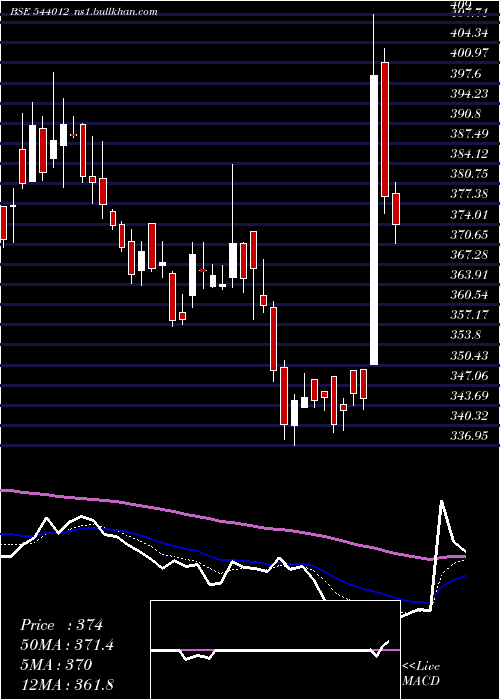Click the pink 50MA line
500x700 pixels.
coord(232,523)
